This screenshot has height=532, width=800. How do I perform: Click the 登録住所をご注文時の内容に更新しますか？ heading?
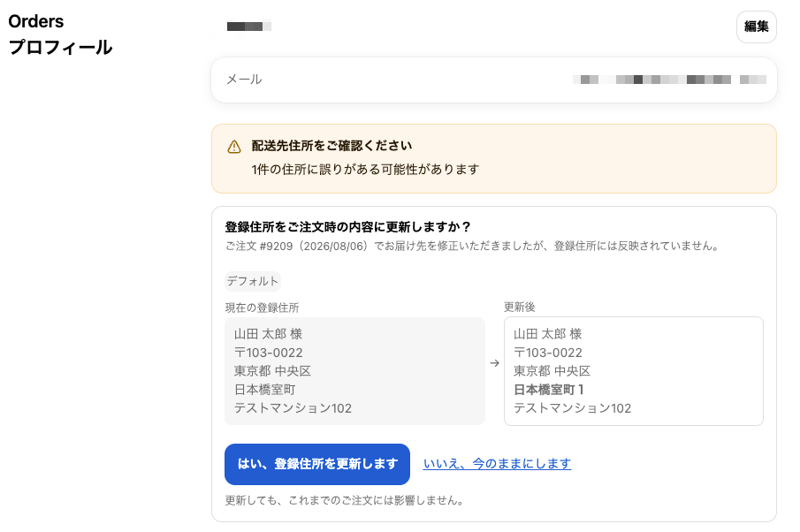point(347,226)
